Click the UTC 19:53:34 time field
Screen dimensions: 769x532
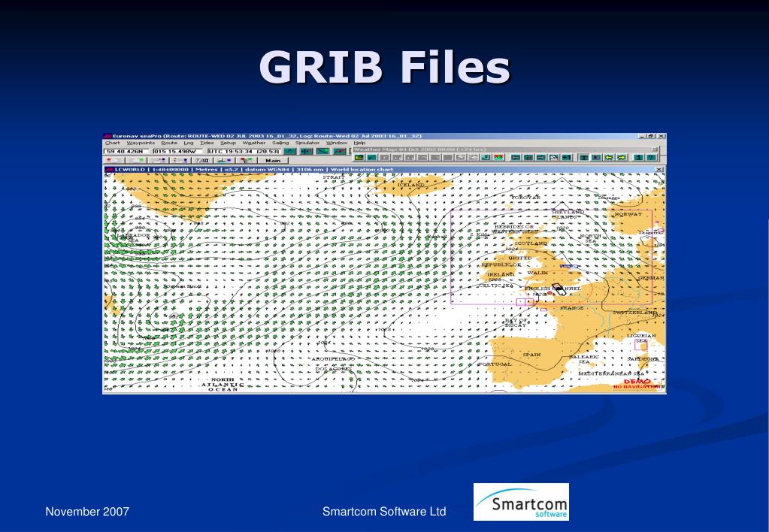244,151
